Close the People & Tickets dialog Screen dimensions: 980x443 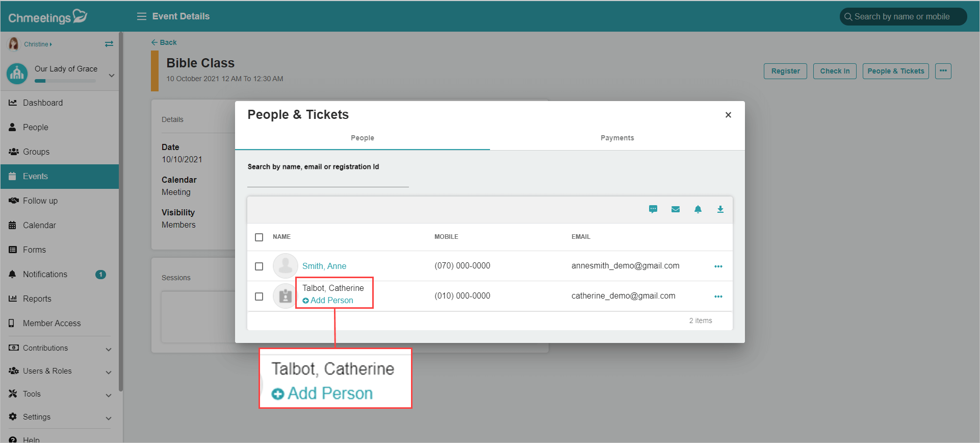tap(728, 115)
